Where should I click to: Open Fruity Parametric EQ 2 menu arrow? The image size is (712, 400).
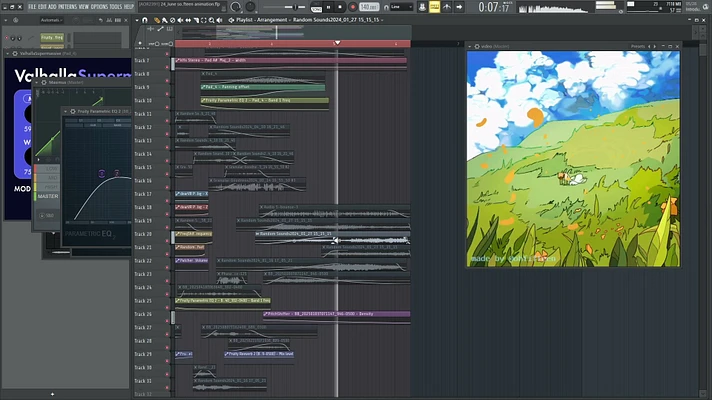pos(66,111)
